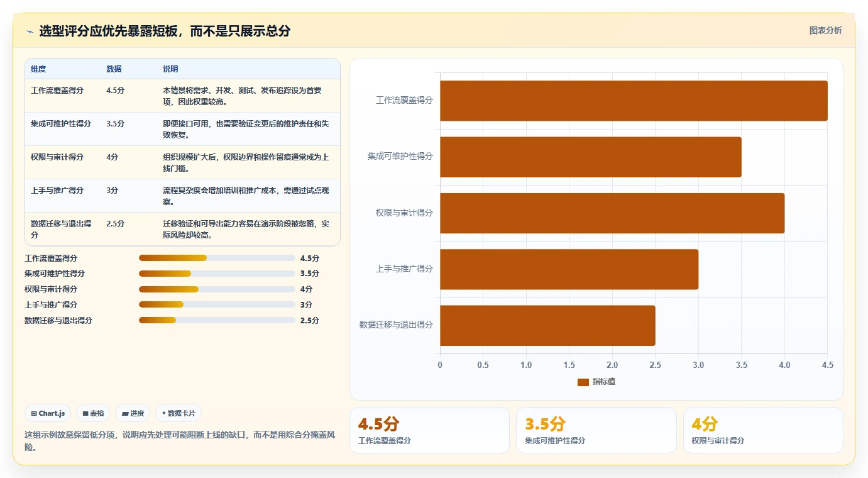
Task: Click the 上手与推广得分 bar in the chart
Action: tap(569, 269)
